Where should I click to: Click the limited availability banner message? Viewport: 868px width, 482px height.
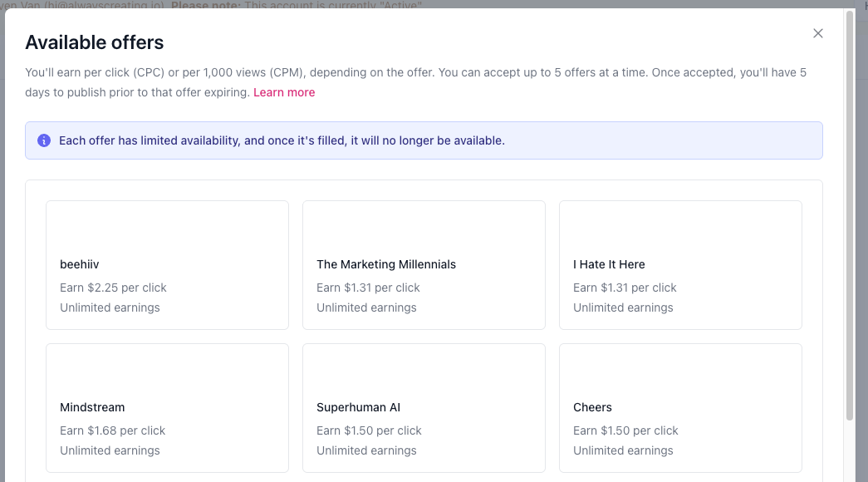pos(282,140)
